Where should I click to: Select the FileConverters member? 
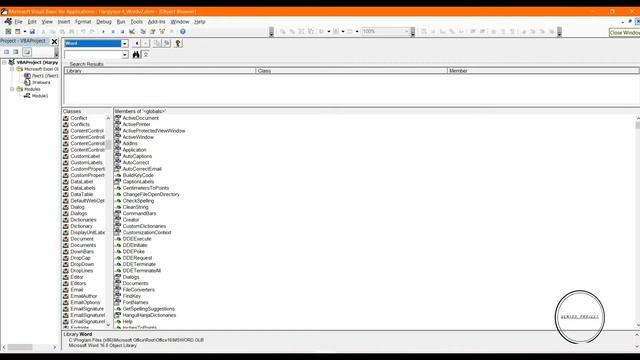click(x=138, y=290)
